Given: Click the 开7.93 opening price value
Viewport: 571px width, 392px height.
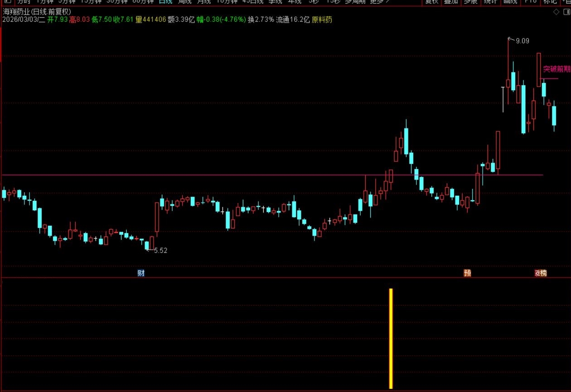Looking at the screenshot, I should [x=57, y=20].
